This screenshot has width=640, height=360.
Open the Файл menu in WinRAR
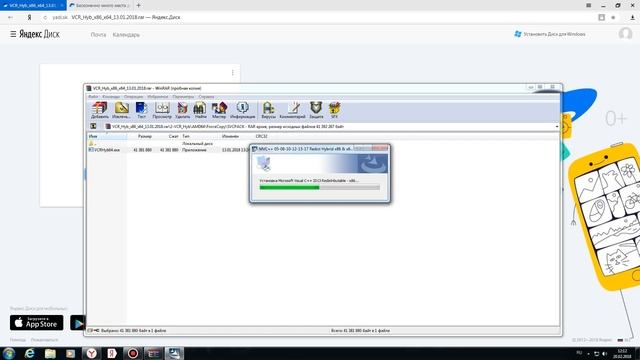[93, 97]
